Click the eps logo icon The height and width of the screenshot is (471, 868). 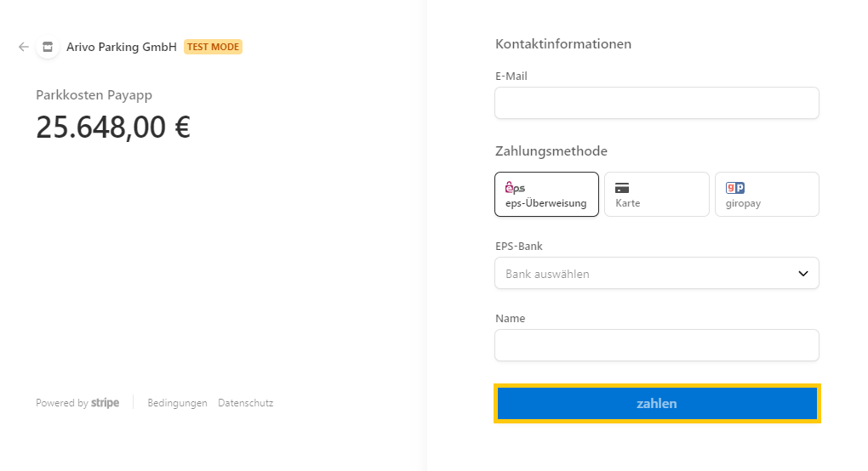[x=515, y=187]
